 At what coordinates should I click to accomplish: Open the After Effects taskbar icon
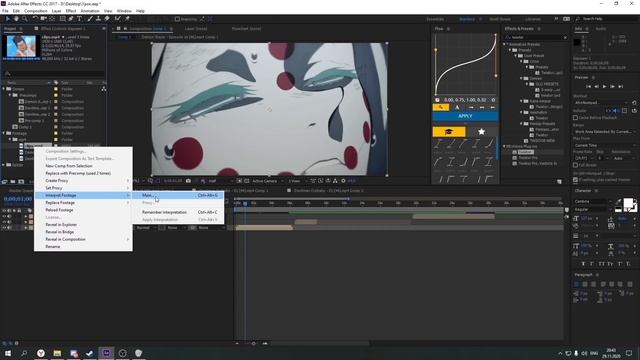pyautogui.click(x=106, y=353)
